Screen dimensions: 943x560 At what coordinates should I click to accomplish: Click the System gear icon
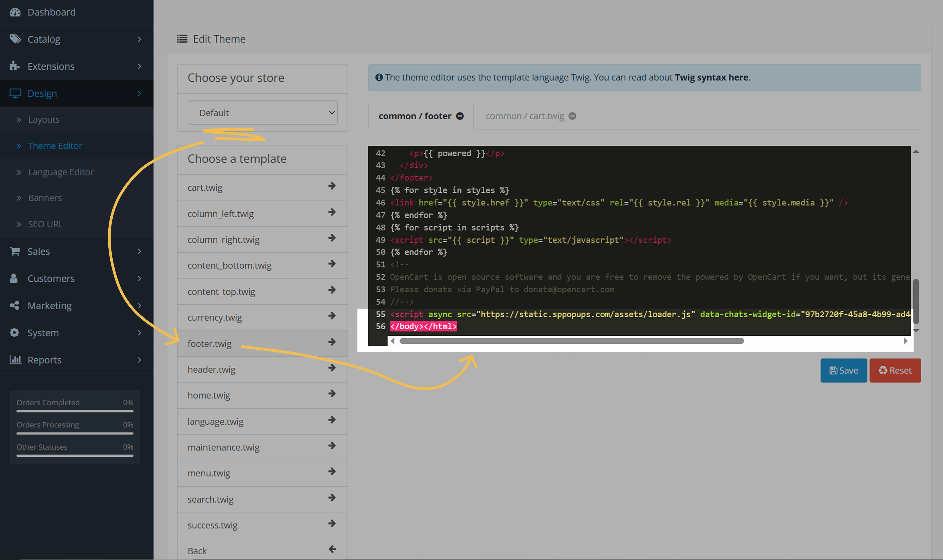click(x=14, y=332)
